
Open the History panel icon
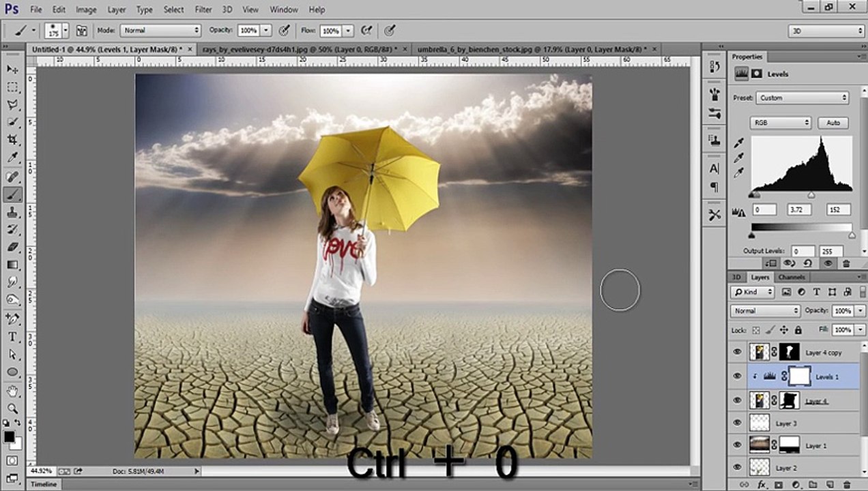[714, 66]
